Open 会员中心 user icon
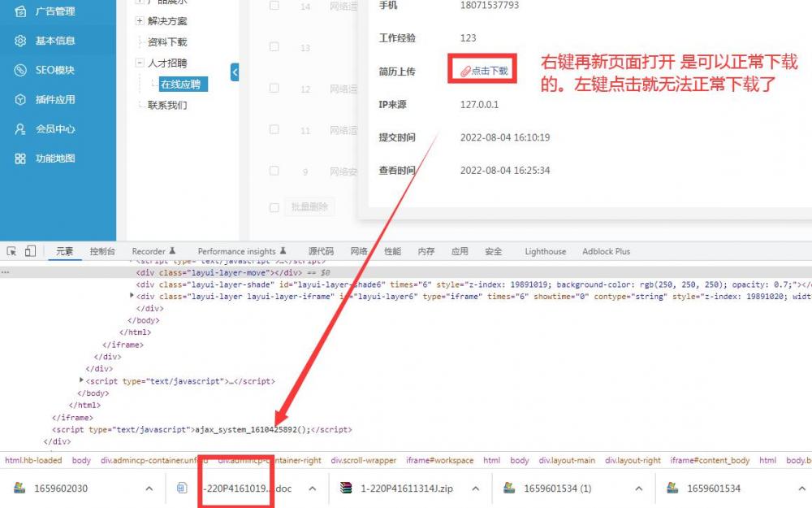 [x=20, y=129]
